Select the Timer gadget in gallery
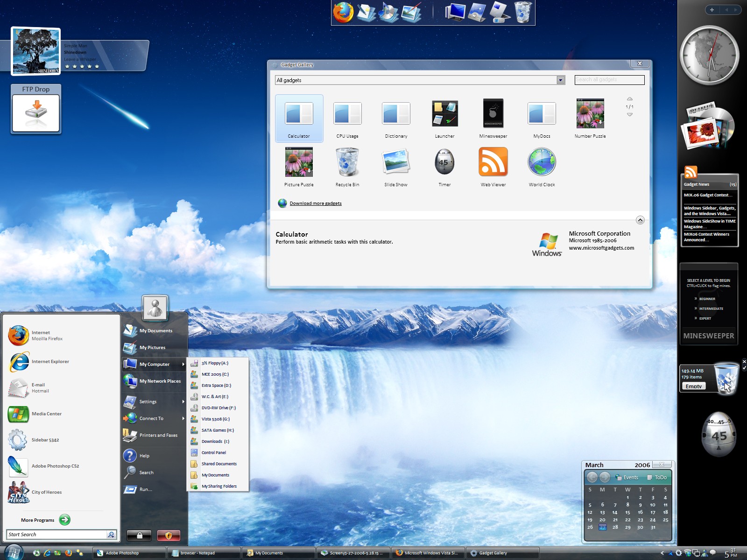The width and height of the screenshot is (747, 560). 444,161
